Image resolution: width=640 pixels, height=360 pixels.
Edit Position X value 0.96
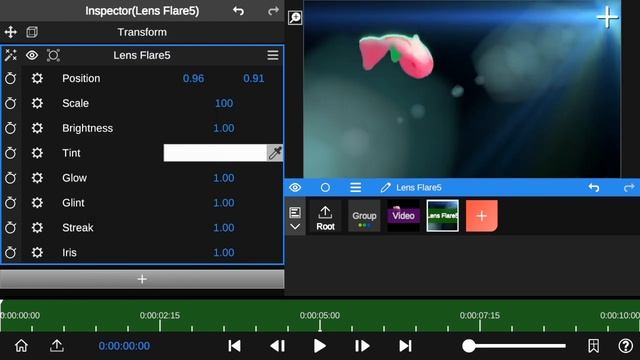(x=193, y=78)
